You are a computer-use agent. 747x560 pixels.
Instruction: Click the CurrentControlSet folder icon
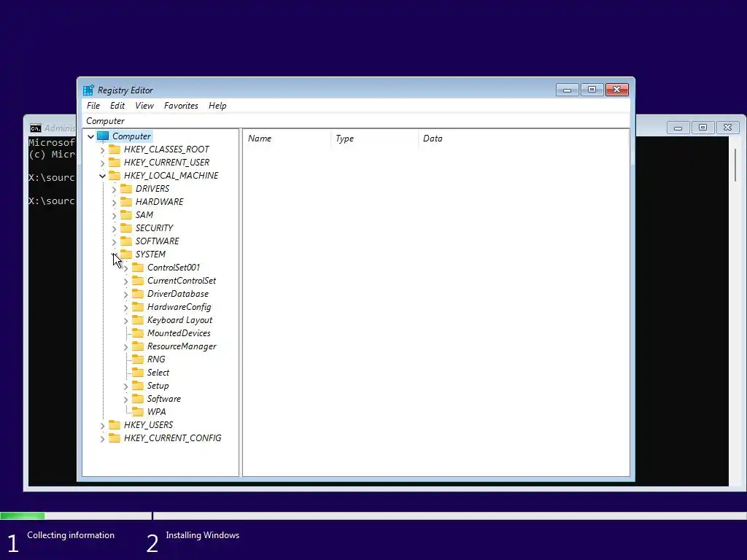(138, 281)
